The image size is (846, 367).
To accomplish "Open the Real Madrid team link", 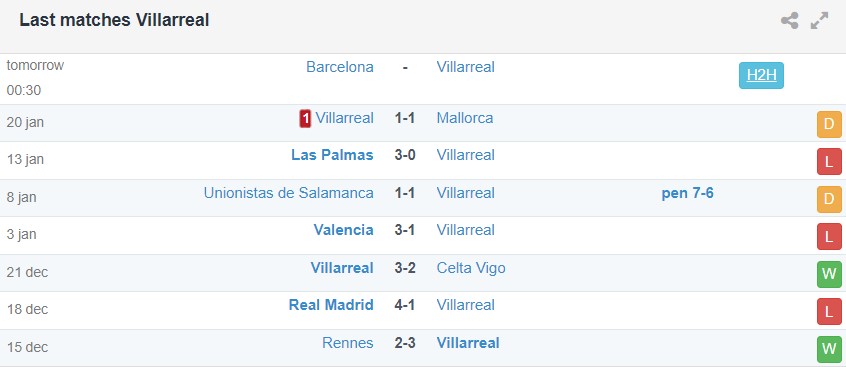I will point(331,305).
